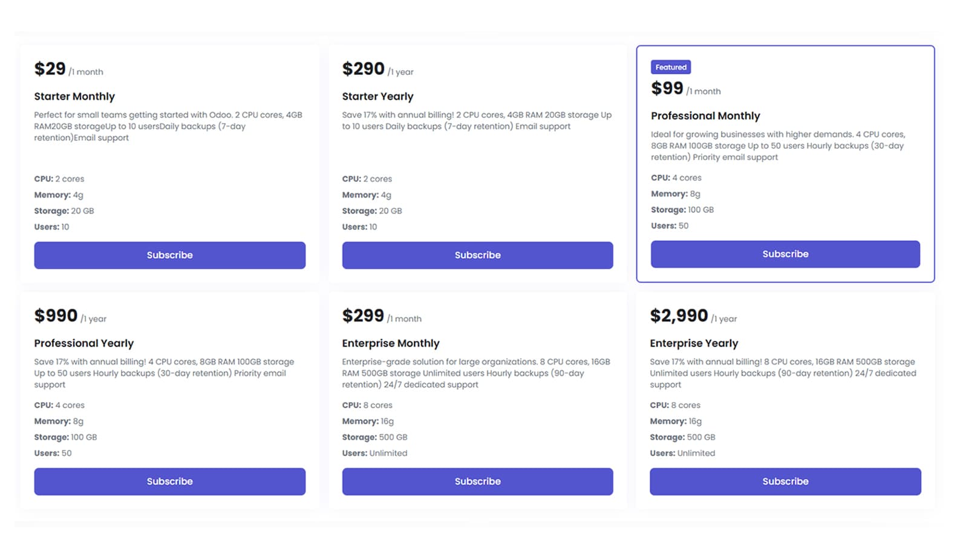Subscribe to the featured Professional Monthly plan
960x560 pixels.
(785, 254)
